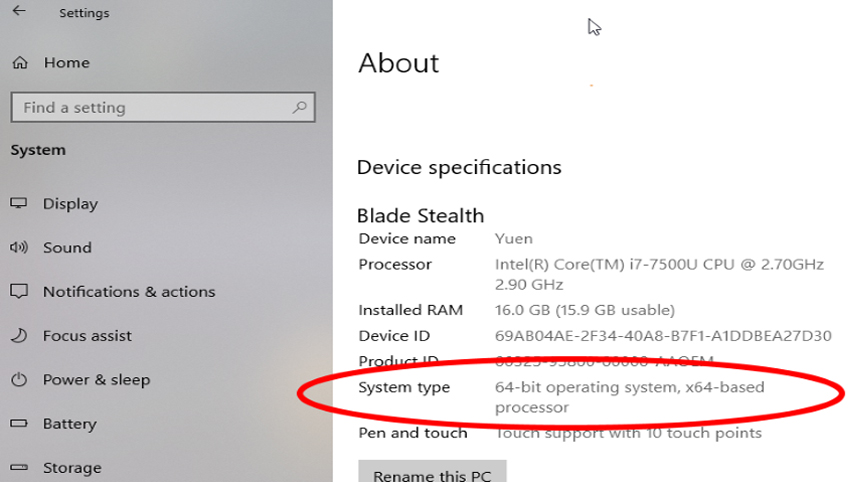Select the Device ID value text
This screenshot has width=856, height=482.
(663, 336)
